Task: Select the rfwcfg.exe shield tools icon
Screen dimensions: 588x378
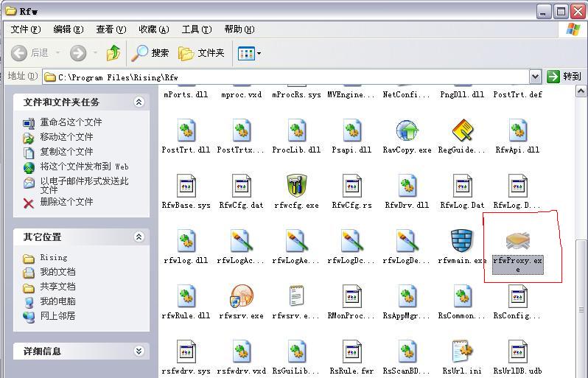Action: pos(297,185)
